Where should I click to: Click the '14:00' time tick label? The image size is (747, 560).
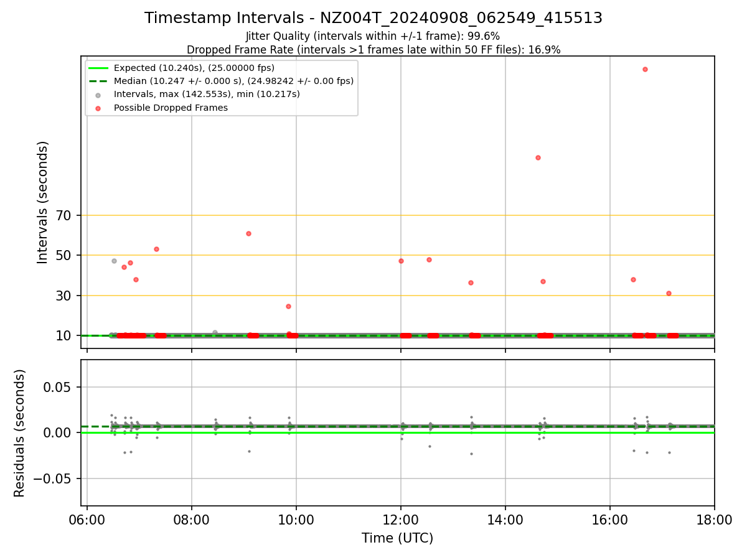point(505,519)
